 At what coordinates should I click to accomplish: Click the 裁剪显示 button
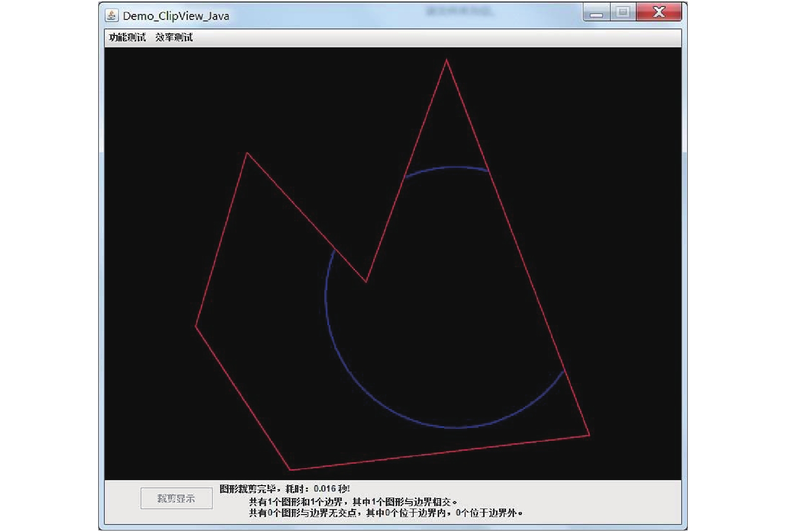click(x=177, y=498)
